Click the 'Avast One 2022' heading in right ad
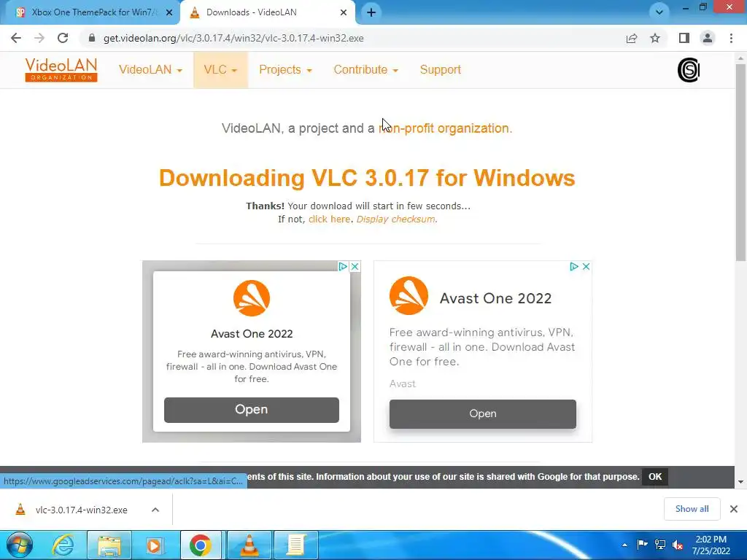This screenshot has width=747, height=560. pos(495,298)
